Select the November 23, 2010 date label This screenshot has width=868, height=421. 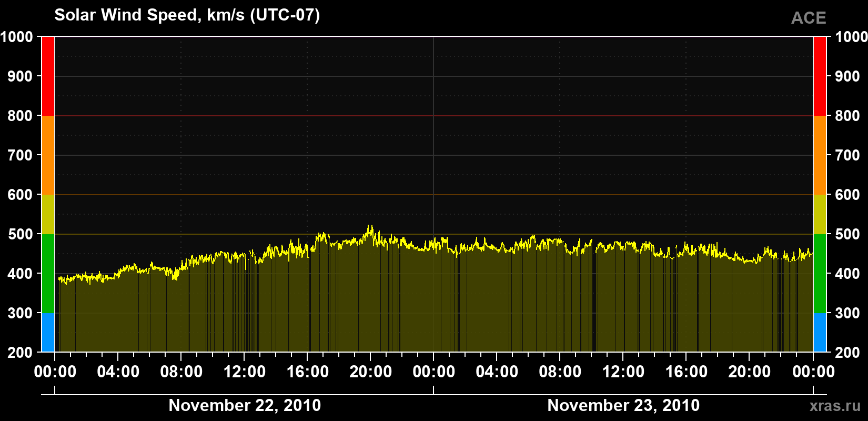623,405
